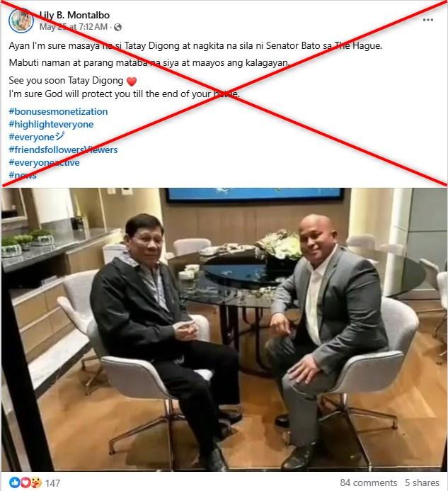Screen dimensions: 448x491
Task: Click the red heart Love reaction icon
Action: (25, 482)
